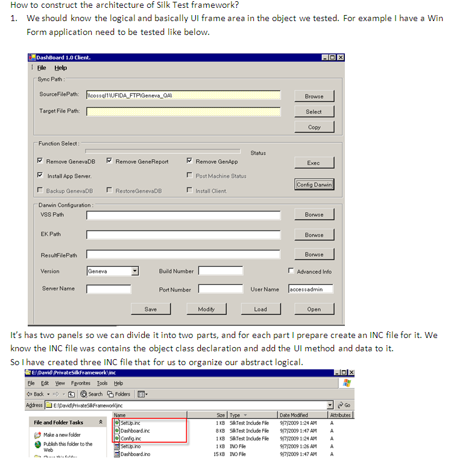Image resolution: width=454 pixels, height=476 pixels.
Task: Click the Make a new folder icon
Action: point(37,435)
